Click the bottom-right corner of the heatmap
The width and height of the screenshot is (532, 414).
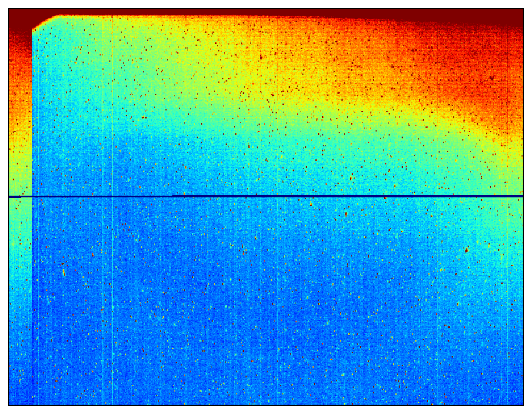click(x=521, y=403)
